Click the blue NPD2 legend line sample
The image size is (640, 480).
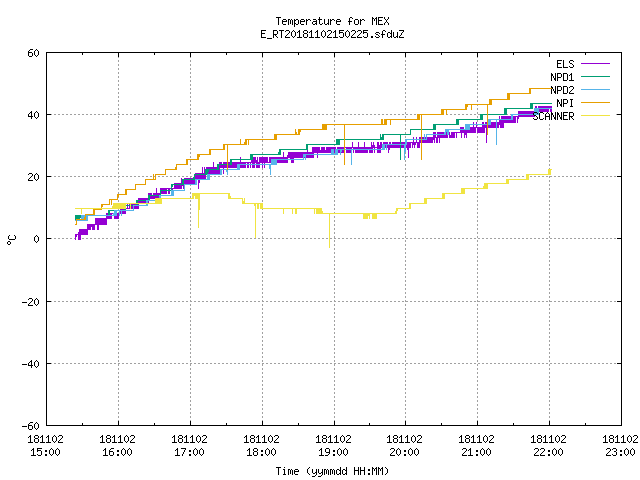(x=595, y=89)
